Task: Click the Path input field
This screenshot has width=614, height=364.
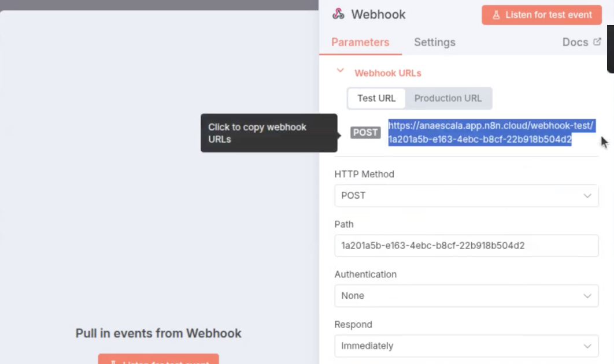Action: (467, 246)
